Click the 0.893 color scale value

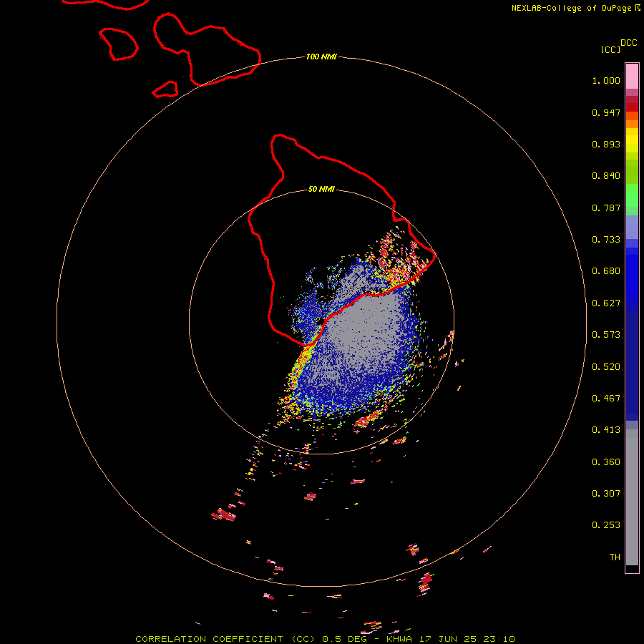coord(606,144)
